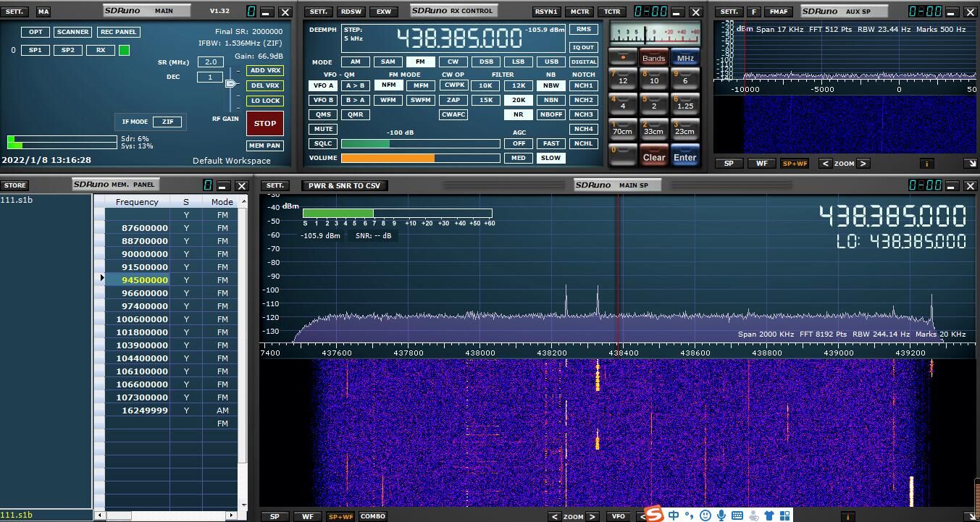Viewport: 980px width, 522px height.
Task: Click PWR & SNR TO CSV button
Action: [344, 185]
